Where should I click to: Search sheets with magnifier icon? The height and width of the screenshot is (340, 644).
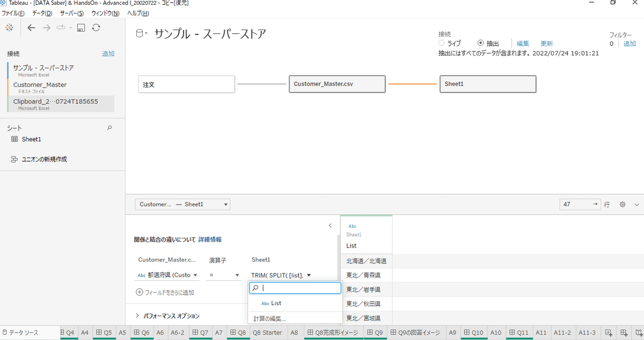[110, 128]
